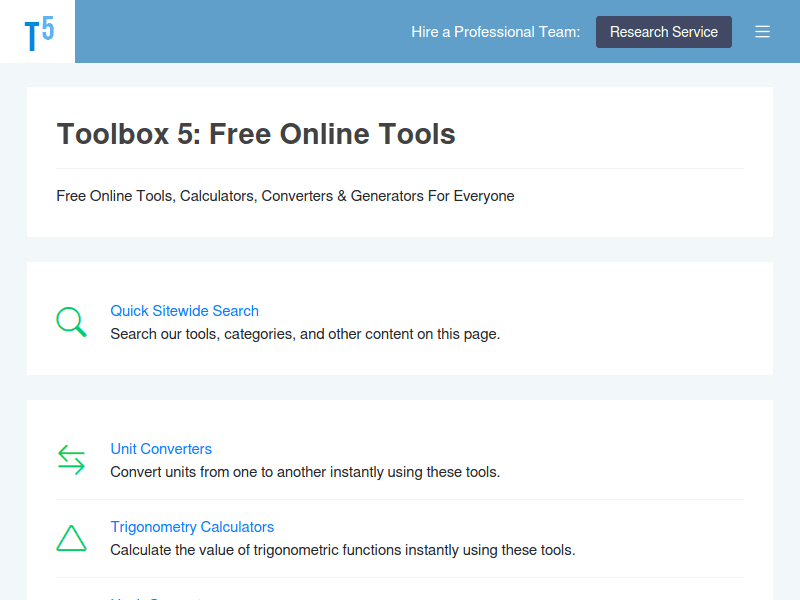The width and height of the screenshot is (800, 600).
Task: Click the page heading 'Toolbox 5: Free Online Tools'
Action: (x=256, y=134)
